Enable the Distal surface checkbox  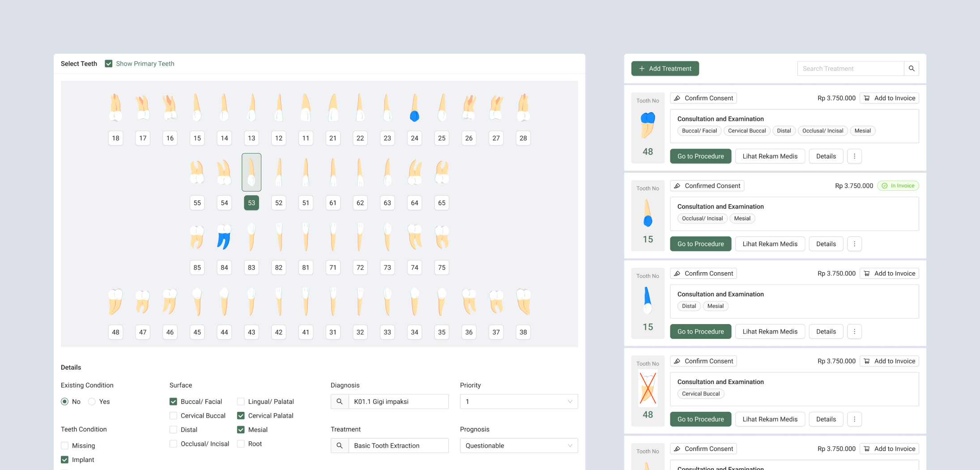point(173,430)
